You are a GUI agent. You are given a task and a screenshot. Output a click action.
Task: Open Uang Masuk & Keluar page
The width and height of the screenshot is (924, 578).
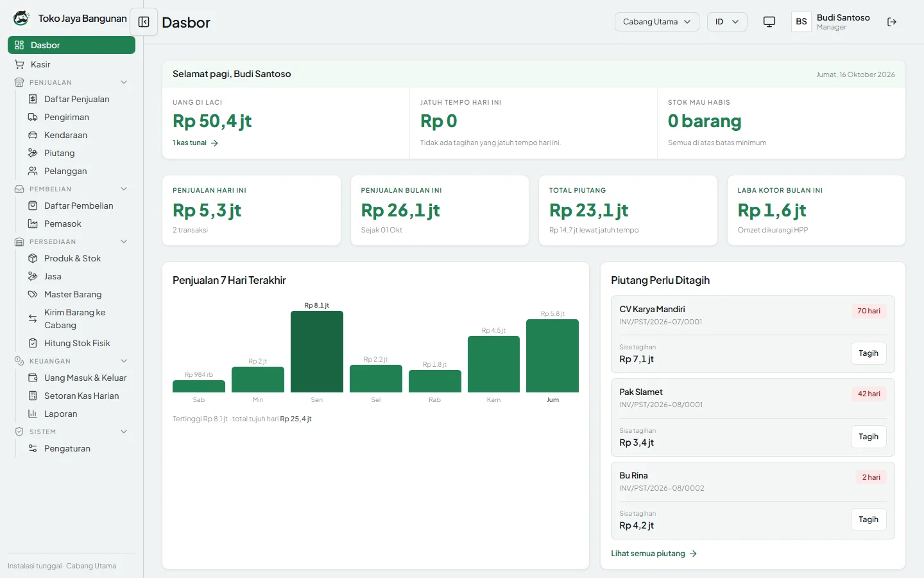tap(79, 378)
